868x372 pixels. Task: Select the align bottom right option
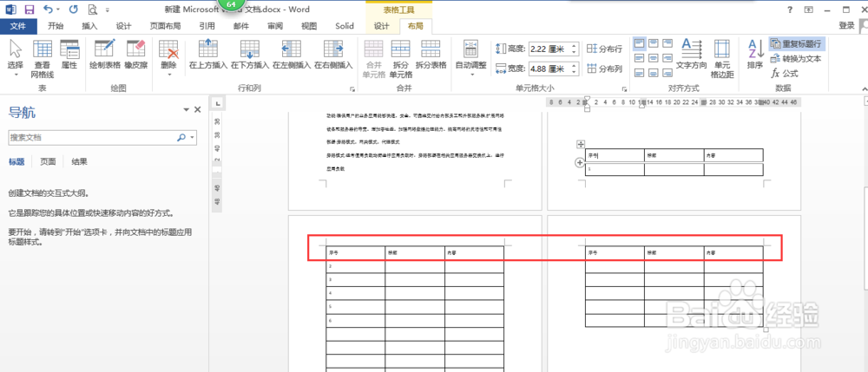coord(667,72)
